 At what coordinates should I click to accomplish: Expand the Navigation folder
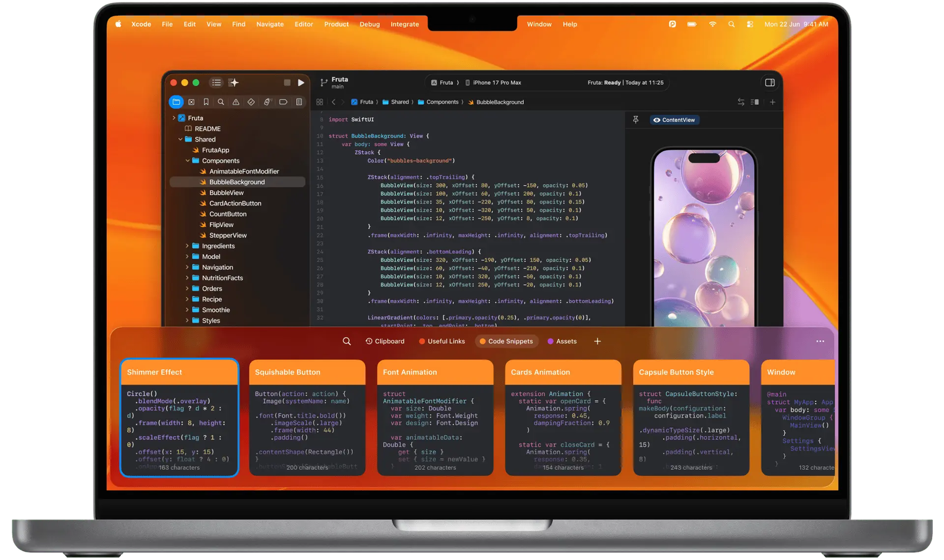(188, 267)
